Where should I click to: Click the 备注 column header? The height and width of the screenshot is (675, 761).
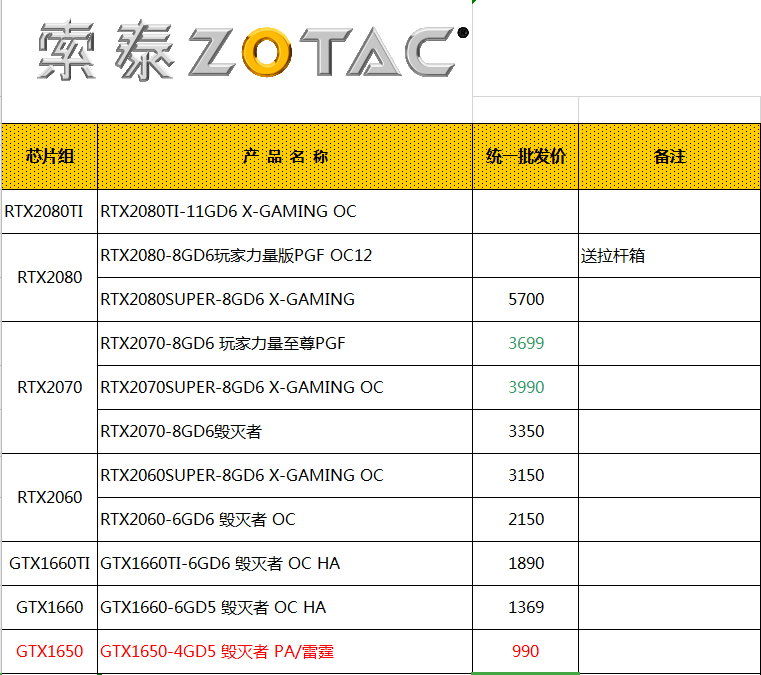669,156
